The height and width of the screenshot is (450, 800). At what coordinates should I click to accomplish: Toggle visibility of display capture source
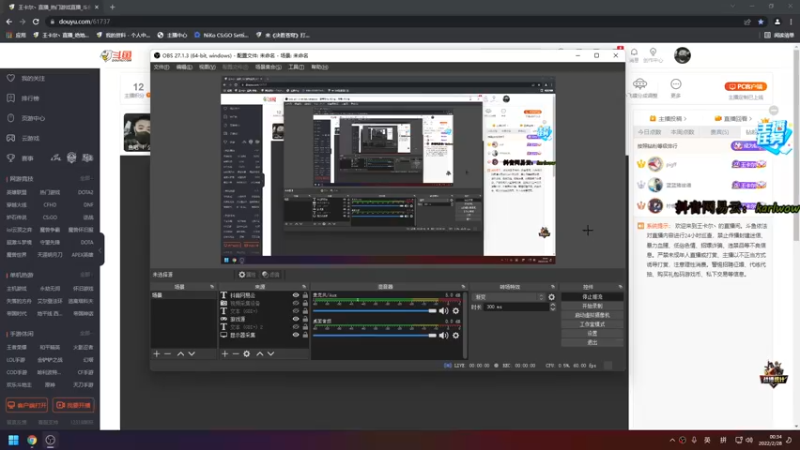295,335
